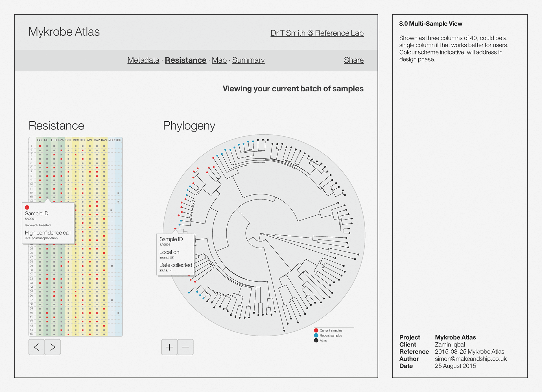Click the 'Resistance' section heading
The height and width of the screenshot is (392, 542).
coord(56,126)
